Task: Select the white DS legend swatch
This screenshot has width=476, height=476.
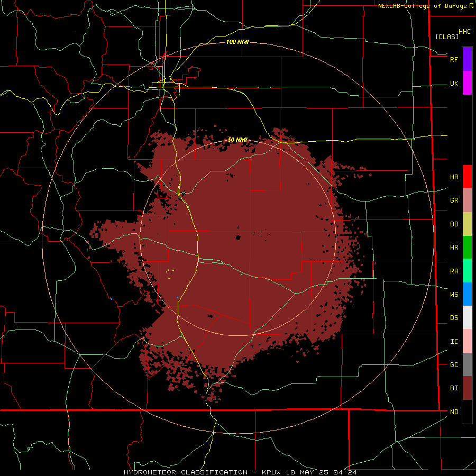Action: click(467, 317)
